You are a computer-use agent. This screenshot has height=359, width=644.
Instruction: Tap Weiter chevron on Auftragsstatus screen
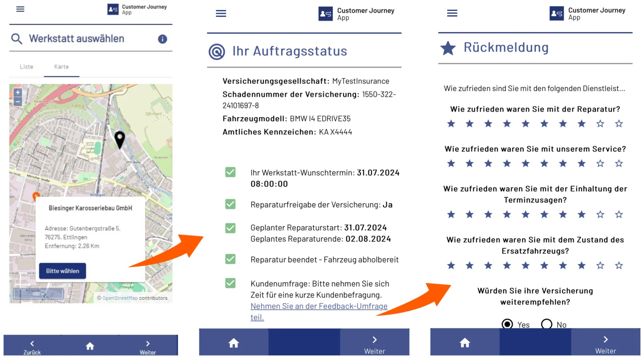(x=374, y=340)
